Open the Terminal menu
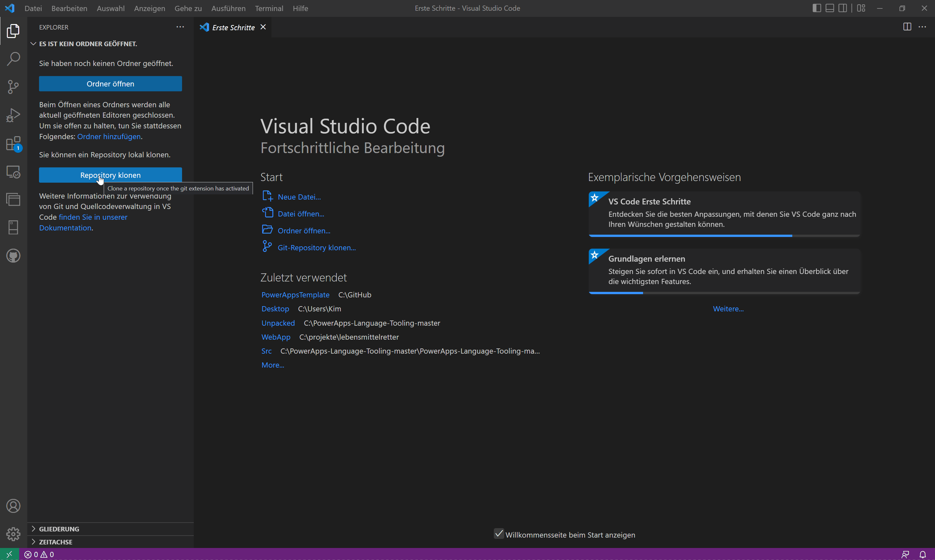Screen dimensions: 935x560 coord(269,8)
